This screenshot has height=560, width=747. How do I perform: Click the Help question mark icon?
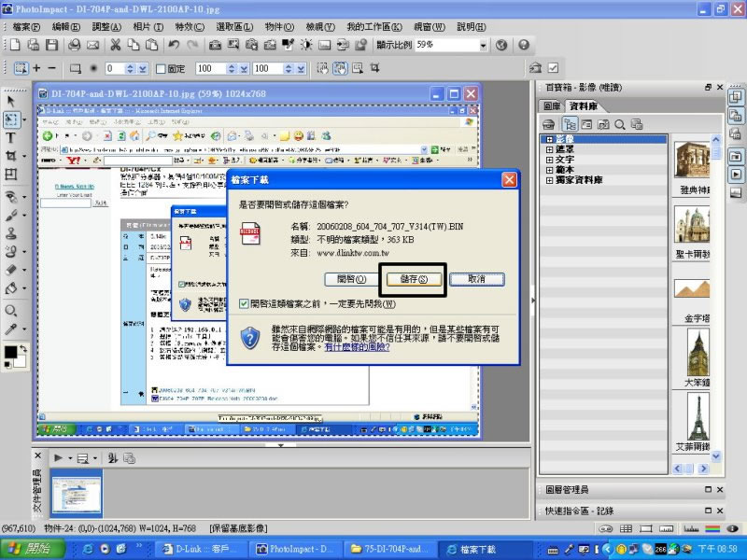[524, 45]
